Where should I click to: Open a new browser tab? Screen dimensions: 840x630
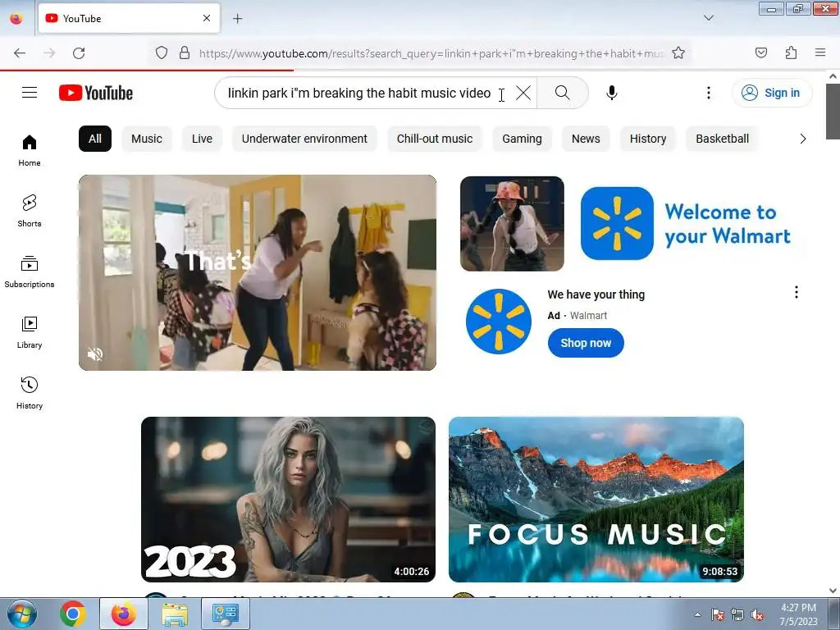pos(237,19)
